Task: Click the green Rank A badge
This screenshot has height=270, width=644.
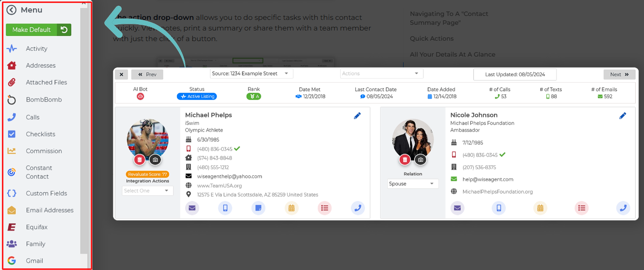Action: 254,96
